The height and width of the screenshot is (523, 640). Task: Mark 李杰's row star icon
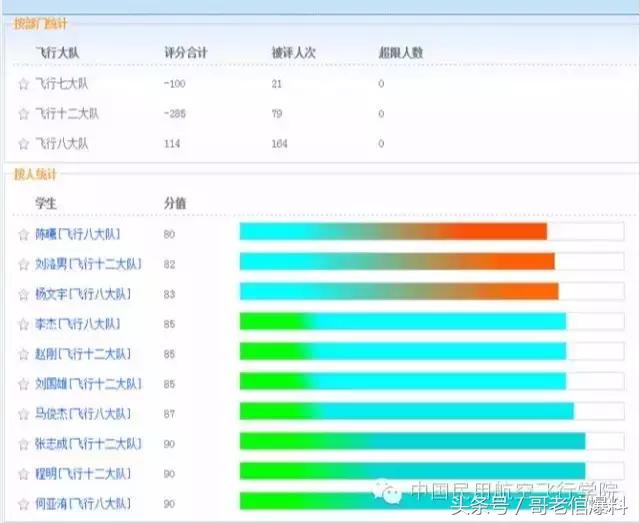[23, 324]
